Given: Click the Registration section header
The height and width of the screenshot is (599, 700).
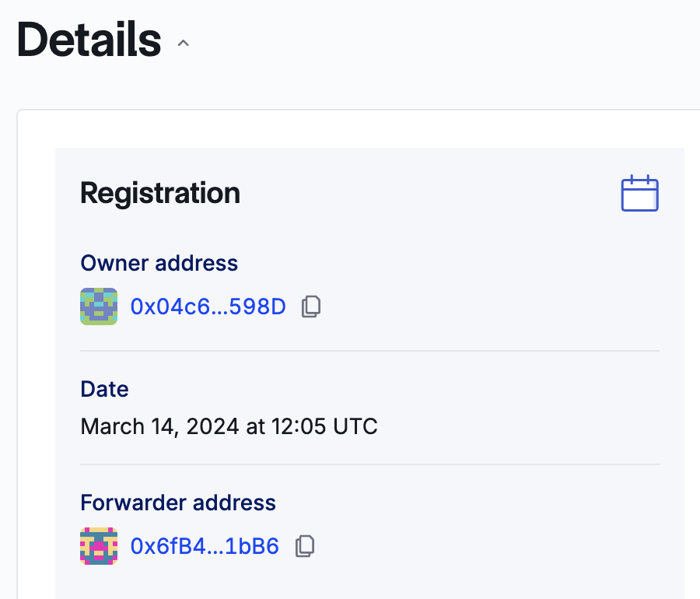Looking at the screenshot, I should tap(159, 193).
